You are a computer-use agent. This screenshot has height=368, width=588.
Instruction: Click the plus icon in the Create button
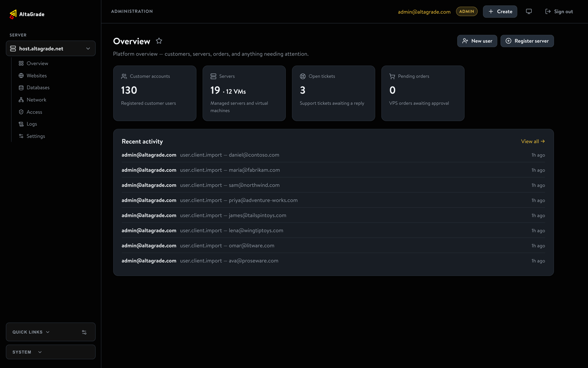tap(491, 11)
